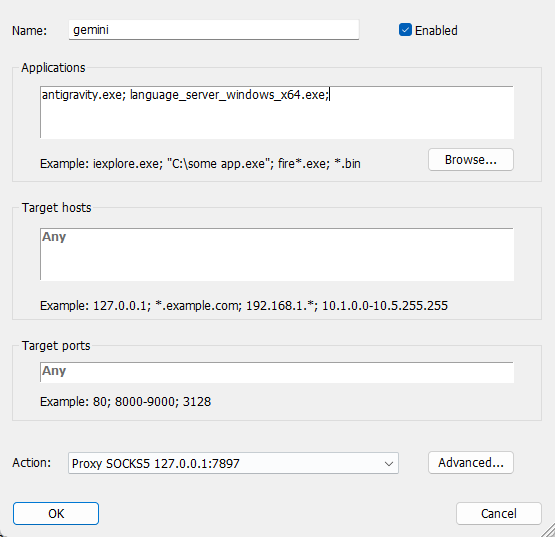
Task: Focus the Target hosts text box
Action: click(277, 254)
